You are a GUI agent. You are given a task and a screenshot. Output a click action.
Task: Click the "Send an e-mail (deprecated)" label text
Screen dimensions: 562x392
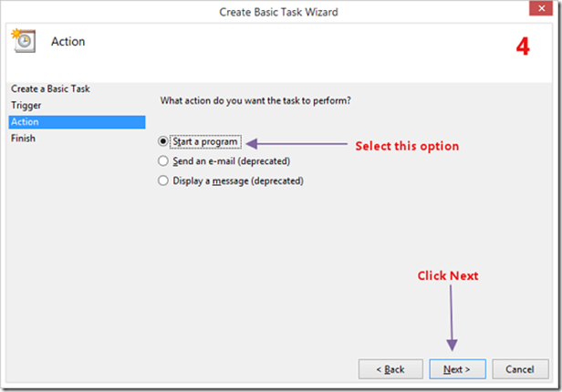click(230, 161)
